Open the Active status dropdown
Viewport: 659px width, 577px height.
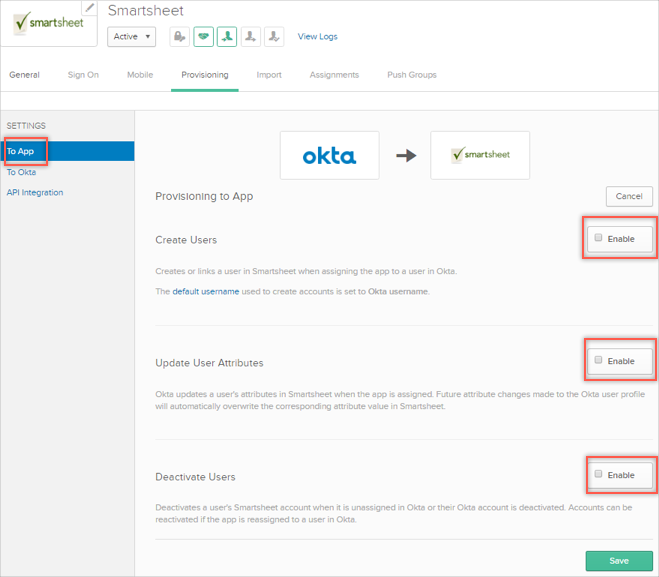pyautogui.click(x=132, y=37)
